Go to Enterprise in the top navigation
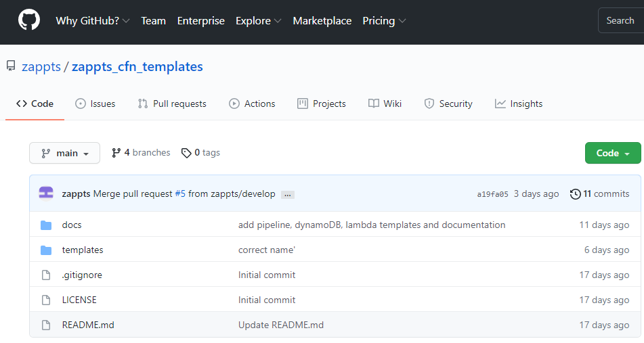This screenshot has height=343, width=644. (201, 20)
